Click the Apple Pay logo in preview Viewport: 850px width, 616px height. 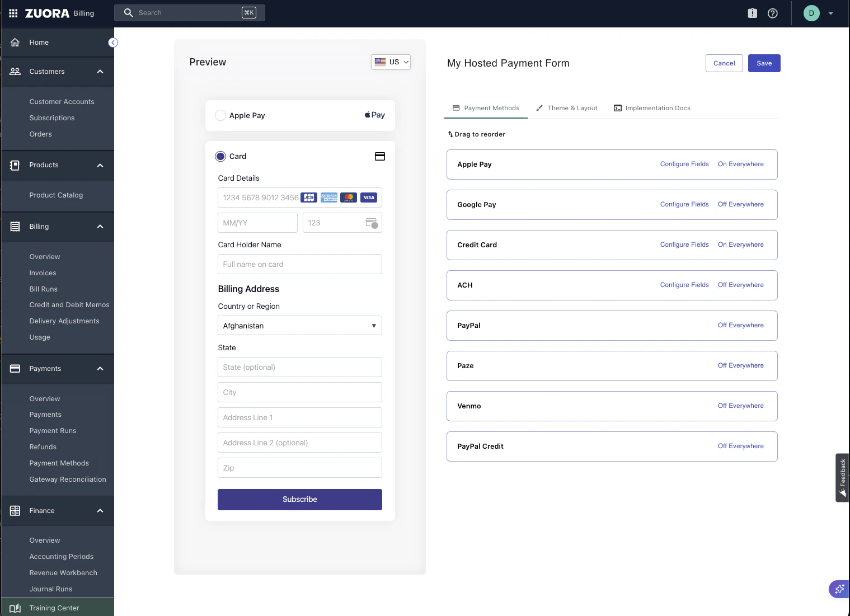tap(375, 115)
